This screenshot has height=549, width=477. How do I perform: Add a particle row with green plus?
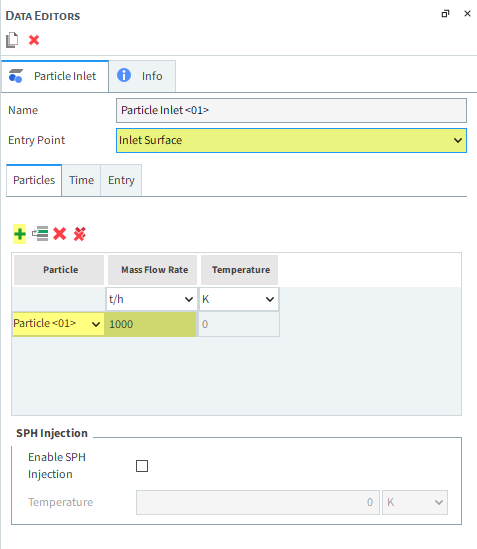(20, 234)
